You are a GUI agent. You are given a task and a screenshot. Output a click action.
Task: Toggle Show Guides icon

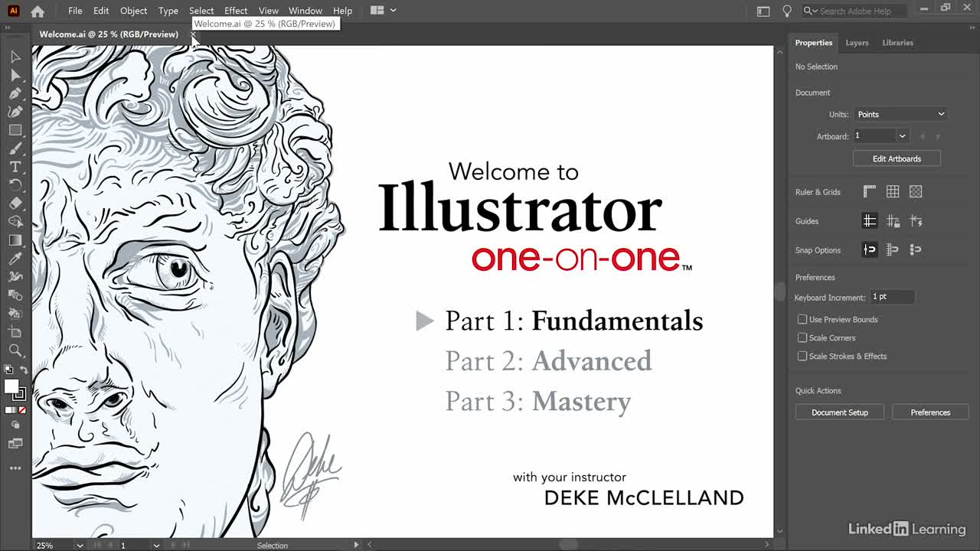click(870, 221)
